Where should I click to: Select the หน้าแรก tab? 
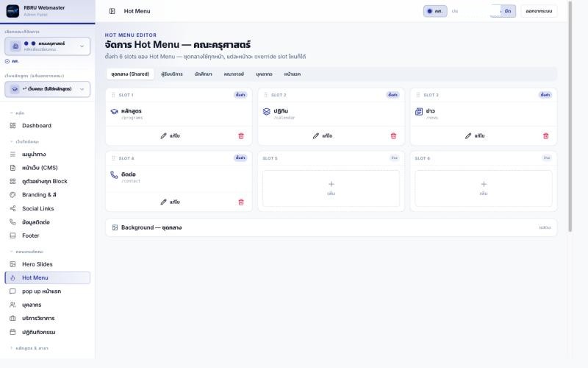point(292,74)
